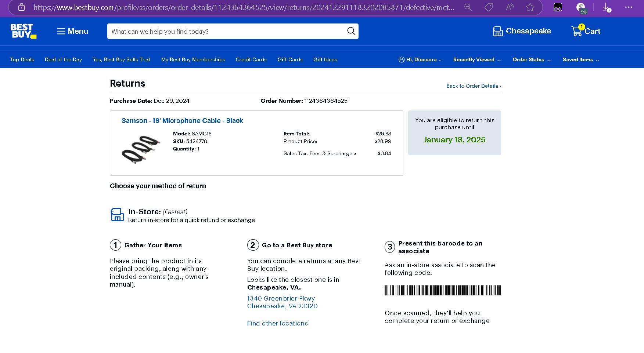Click the search magnifier icon

tap(351, 31)
